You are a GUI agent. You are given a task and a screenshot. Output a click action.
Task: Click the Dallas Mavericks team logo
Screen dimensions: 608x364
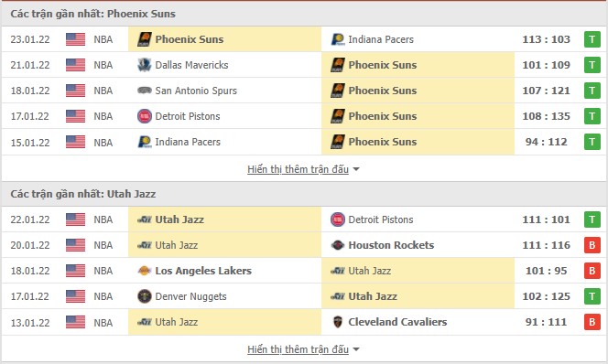[x=145, y=65]
